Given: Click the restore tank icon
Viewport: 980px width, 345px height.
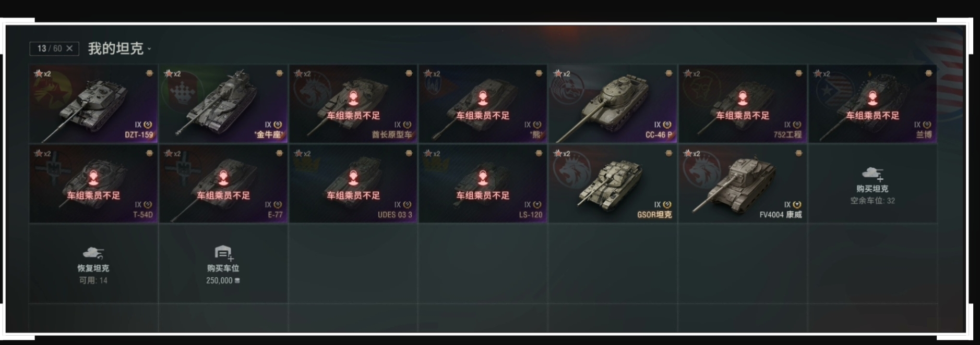Looking at the screenshot, I should (93, 254).
